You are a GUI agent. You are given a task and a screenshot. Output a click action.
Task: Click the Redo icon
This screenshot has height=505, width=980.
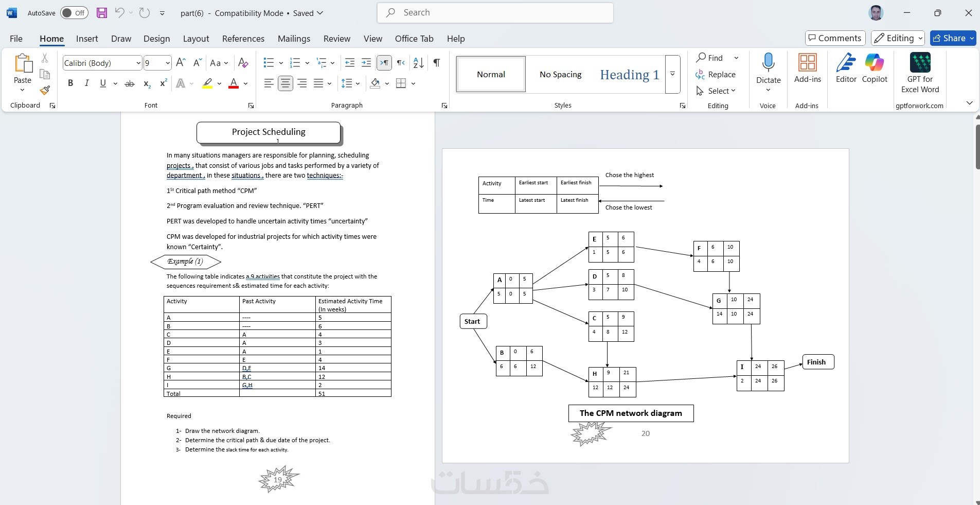tap(145, 13)
